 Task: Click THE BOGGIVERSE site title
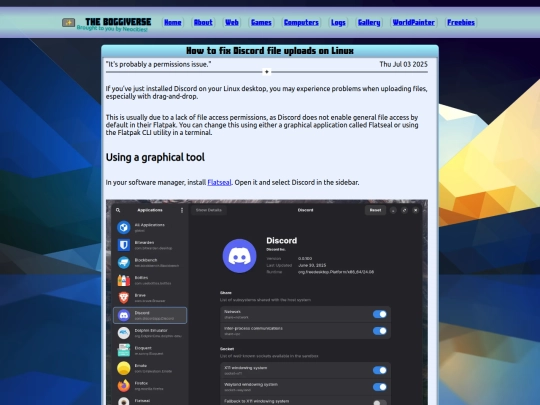pyautogui.click(x=118, y=22)
